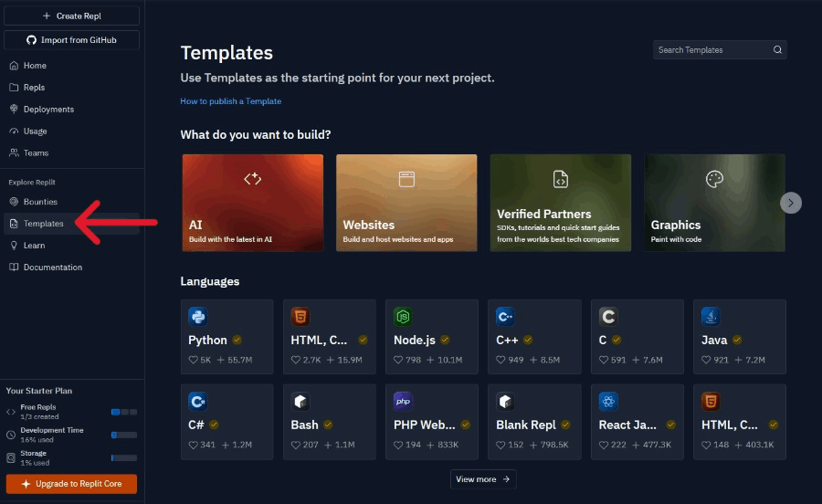Click the Teams people icon

point(14,153)
